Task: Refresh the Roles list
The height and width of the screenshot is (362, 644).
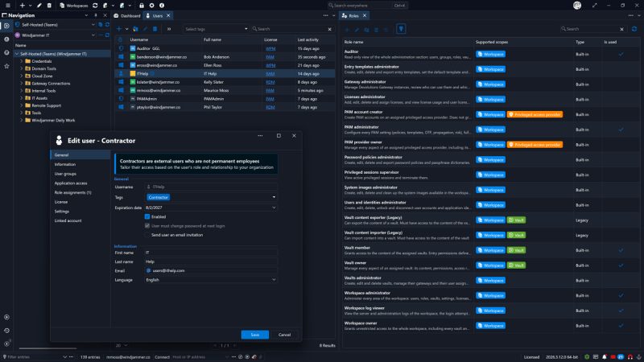Action: (634, 29)
